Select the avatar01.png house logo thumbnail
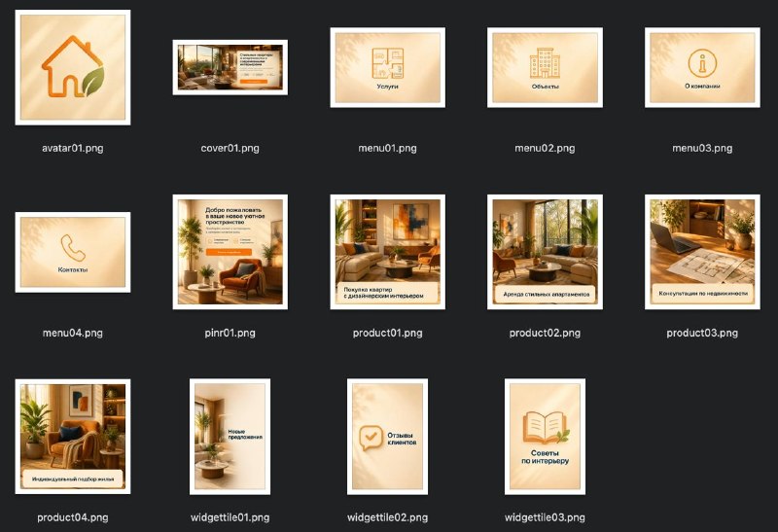 pos(73,67)
